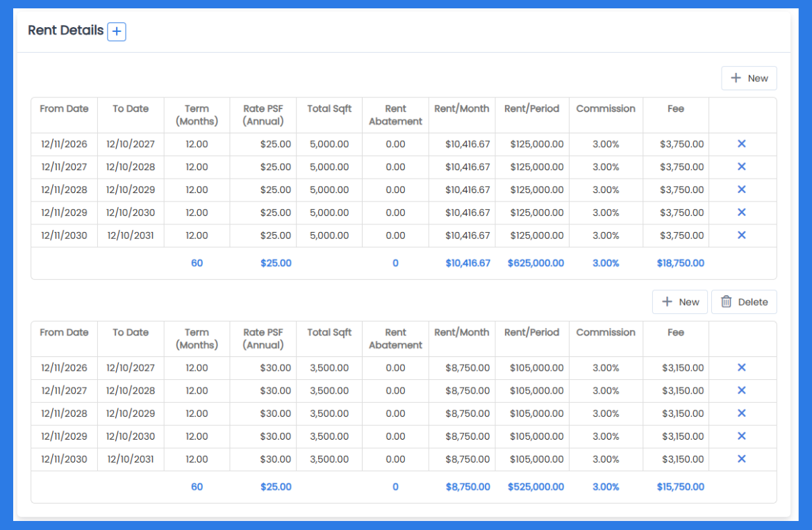Screen dimensions: 812x530
Task: Click Fee header in the second table
Action: click(x=676, y=333)
